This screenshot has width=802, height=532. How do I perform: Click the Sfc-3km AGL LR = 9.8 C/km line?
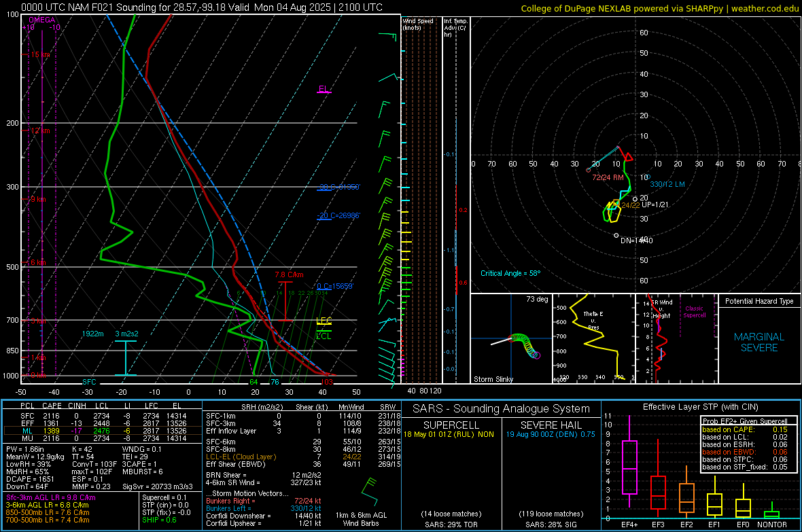[x=51, y=498]
